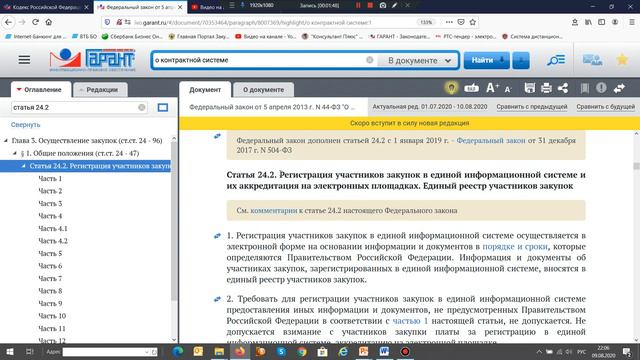Clear the main search field
Viewport: 640px width, 360px height.
(369, 60)
